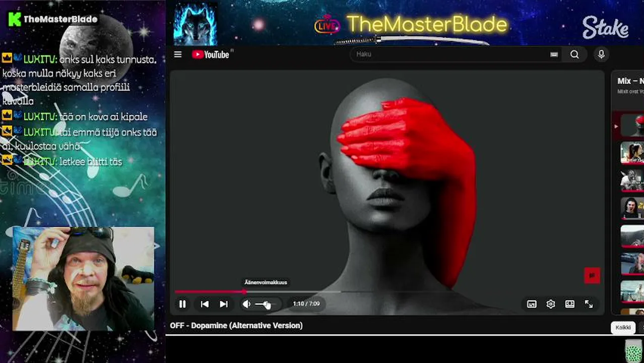Screen dimensions: 644x363
Task: Click the red channel watermark in video
Action: (592, 275)
